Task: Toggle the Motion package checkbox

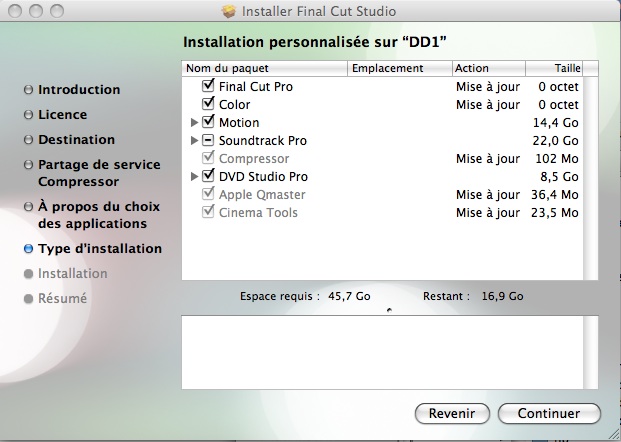Action: pyautogui.click(x=208, y=122)
